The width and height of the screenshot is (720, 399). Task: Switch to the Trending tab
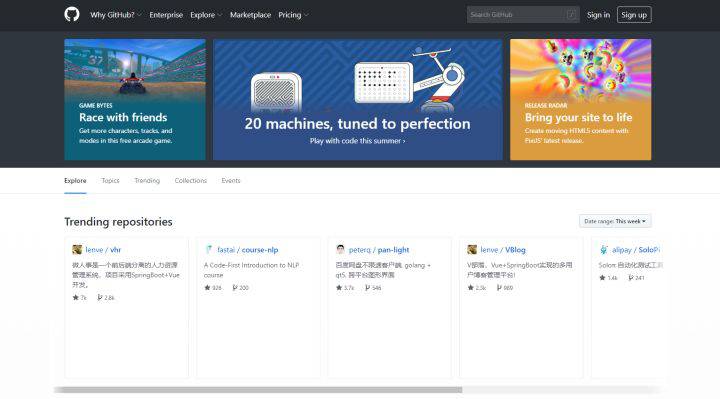[147, 180]
